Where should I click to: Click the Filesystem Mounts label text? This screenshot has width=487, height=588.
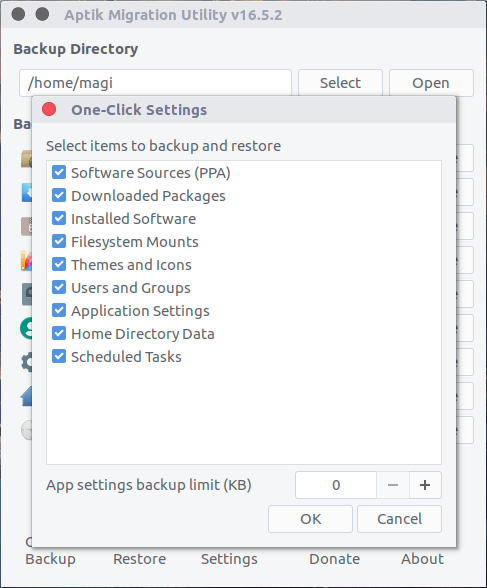pos(135,242)
